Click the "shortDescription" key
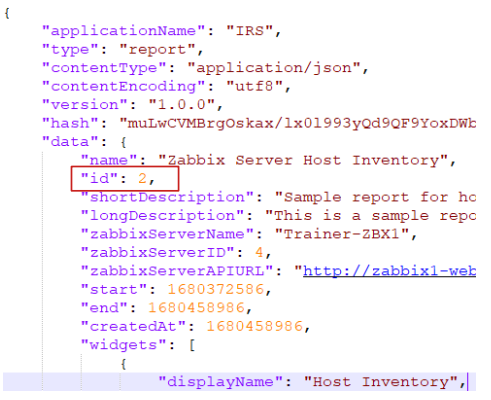The width and height of the screenshot is (491, 400). [167, 197]
